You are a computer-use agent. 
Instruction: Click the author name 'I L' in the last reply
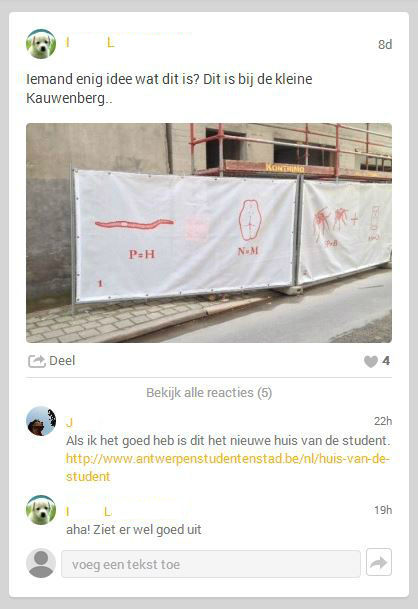point(89,512)
